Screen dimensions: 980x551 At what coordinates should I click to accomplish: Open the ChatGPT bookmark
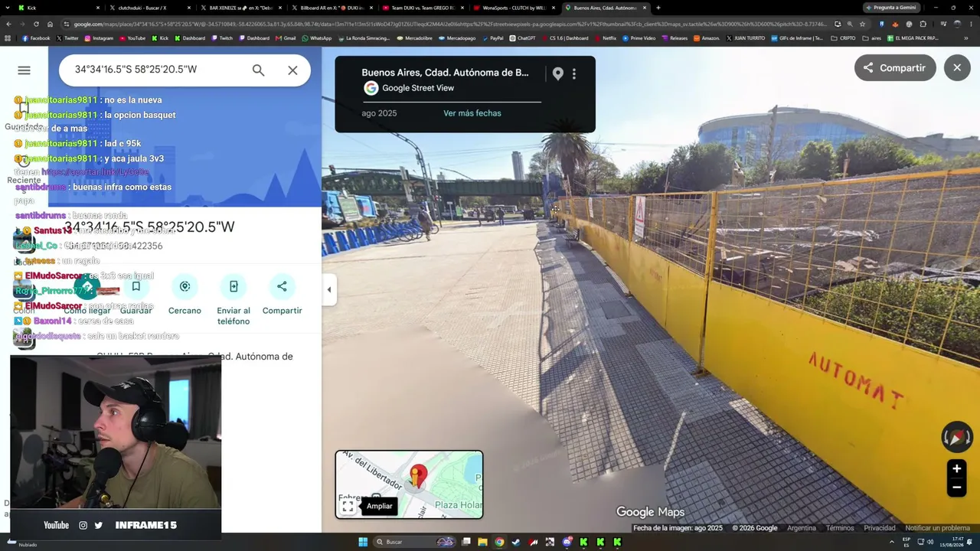click(522, 38)
